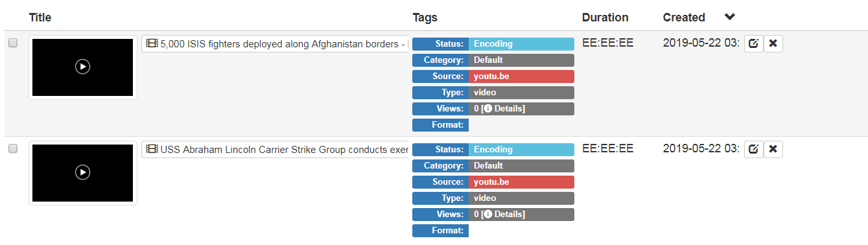The height and width of the screenshot is (245, 868).
Task: Click film icon beside ISIS fighters title
Action: point(152,44)
